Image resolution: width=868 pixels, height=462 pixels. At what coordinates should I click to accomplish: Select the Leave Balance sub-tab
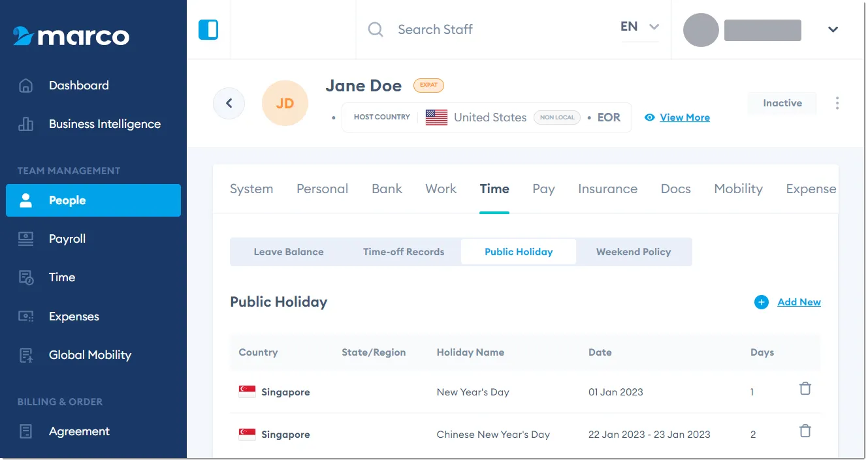(289, 252)
